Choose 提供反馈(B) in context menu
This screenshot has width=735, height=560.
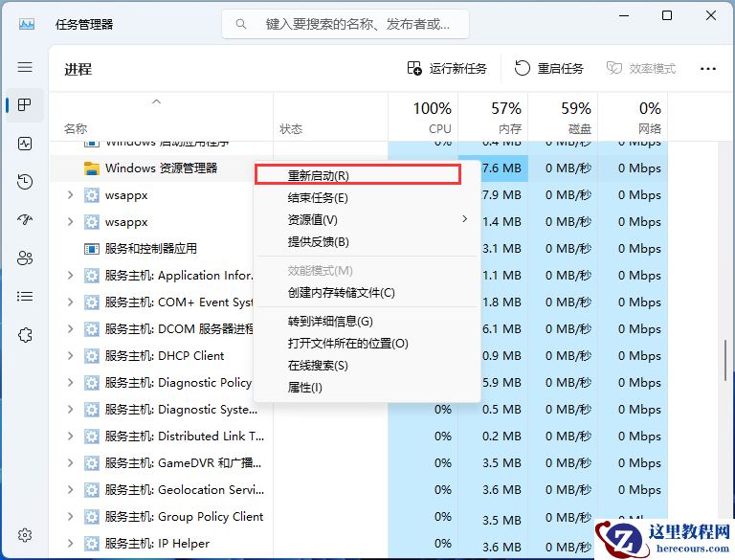[x=367, y=242]
